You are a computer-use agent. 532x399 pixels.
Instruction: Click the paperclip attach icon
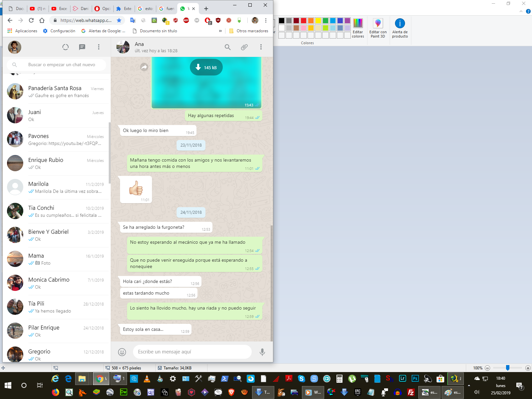(244, 47)
